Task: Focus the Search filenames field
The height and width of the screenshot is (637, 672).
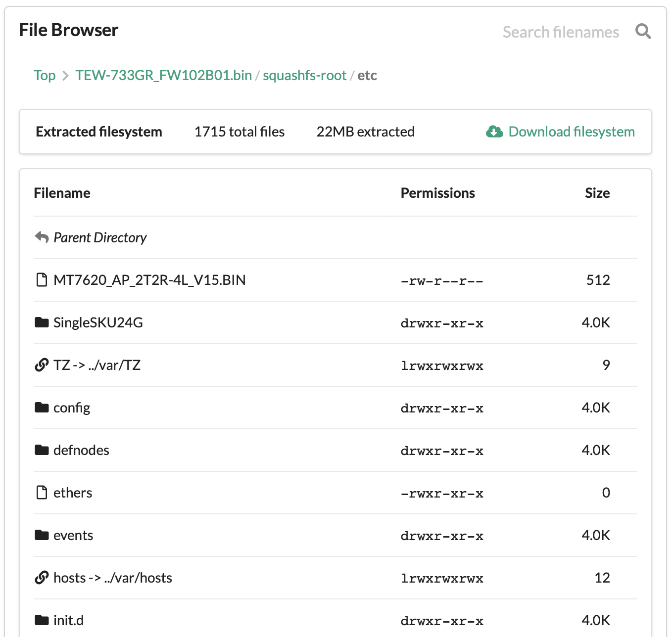Action: click(560, 32)
